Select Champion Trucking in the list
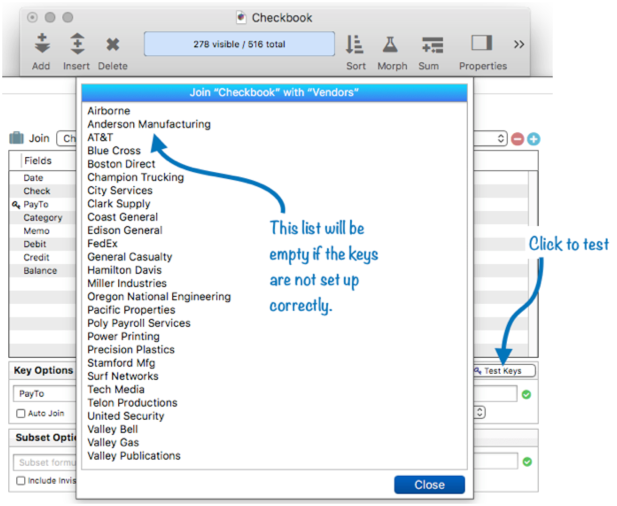 point(135,177)
